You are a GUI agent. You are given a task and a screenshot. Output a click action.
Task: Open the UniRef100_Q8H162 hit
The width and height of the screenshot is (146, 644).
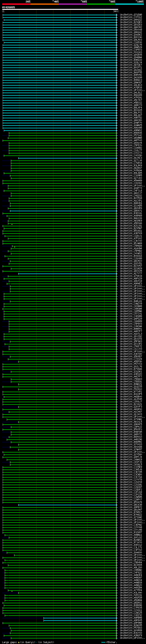[131, 32]
